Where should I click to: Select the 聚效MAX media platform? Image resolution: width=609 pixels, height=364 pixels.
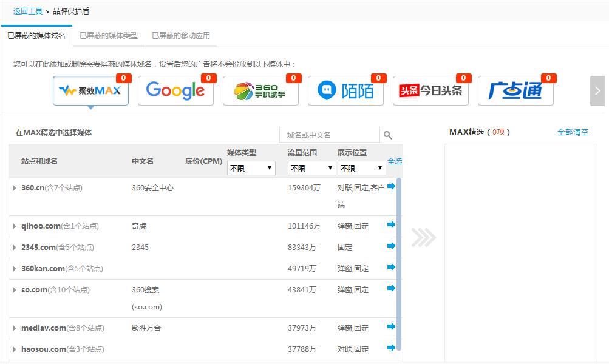coord(90,91)
